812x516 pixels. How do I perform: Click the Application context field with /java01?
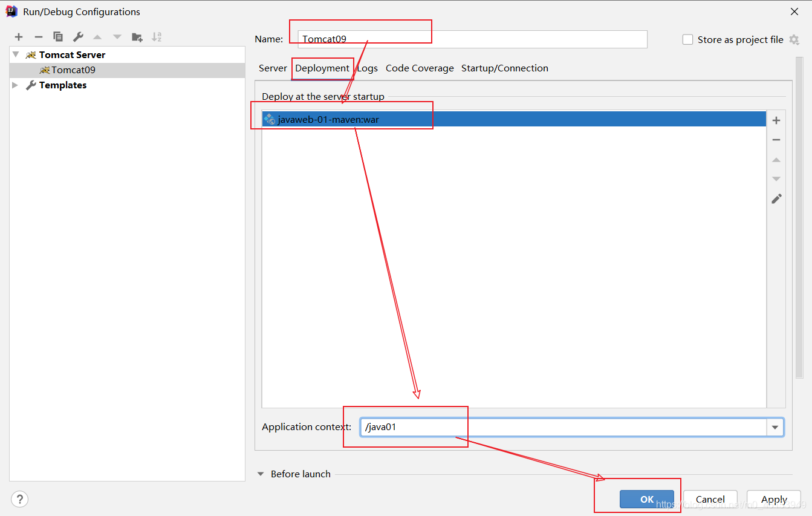click(564, 427)
